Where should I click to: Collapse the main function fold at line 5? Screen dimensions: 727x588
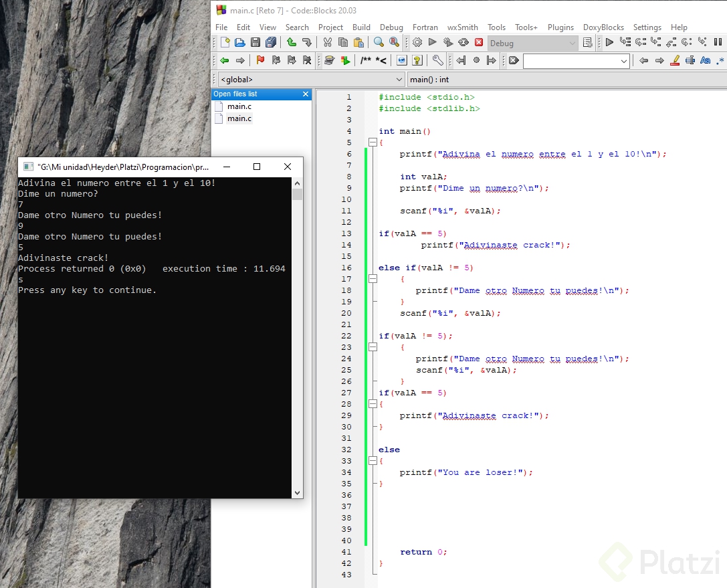tap(372, 142)
